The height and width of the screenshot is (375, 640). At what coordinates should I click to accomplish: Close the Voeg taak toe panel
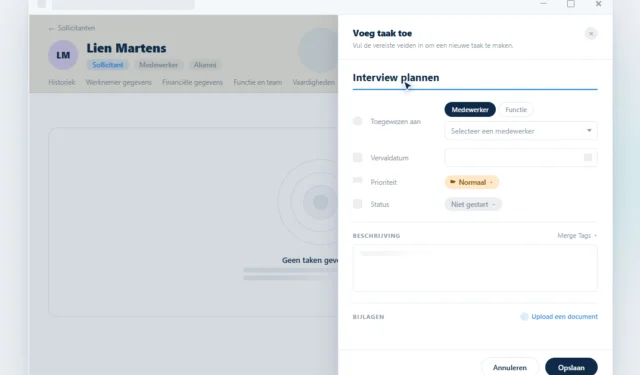pos(591,33)
